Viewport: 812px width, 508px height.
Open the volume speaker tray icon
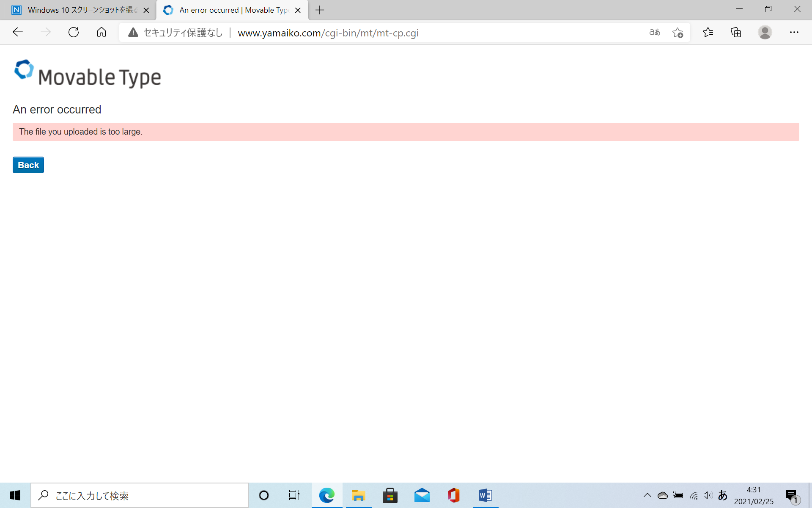708,495
